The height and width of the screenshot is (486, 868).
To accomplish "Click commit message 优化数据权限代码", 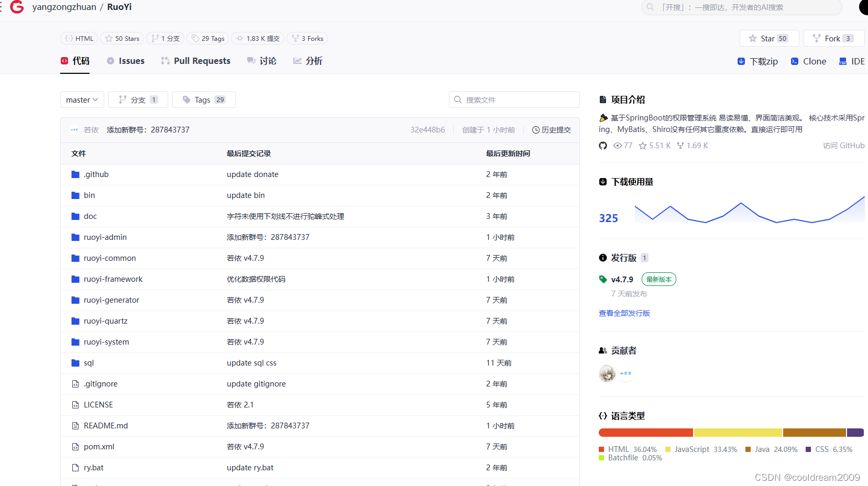I will point(256,279).
